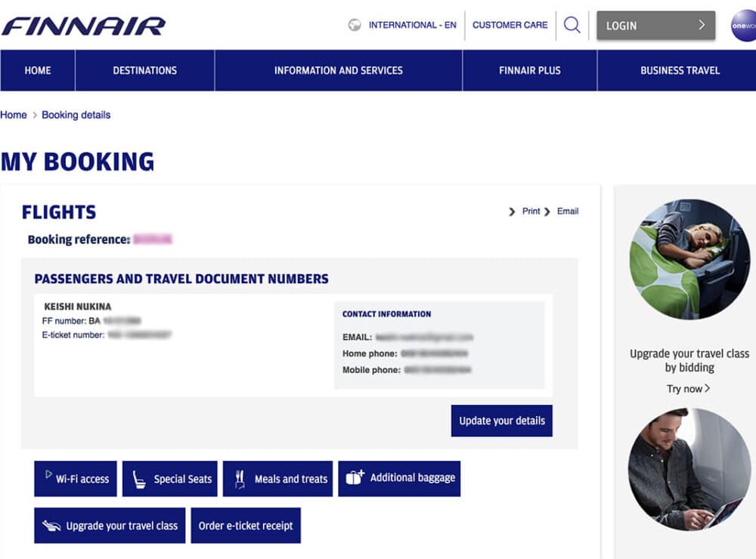Click the FLIGHTS section heading
The width and height of the screenshot is (756, 559).
point(59,212)
